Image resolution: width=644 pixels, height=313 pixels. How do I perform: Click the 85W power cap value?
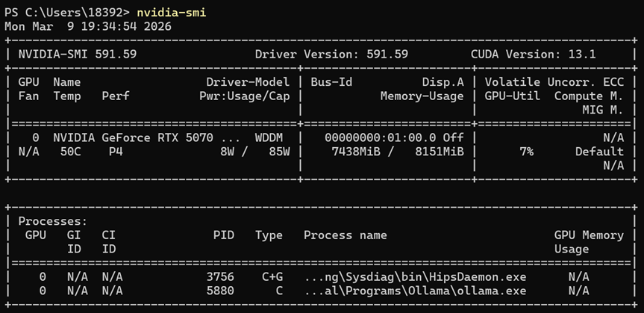point(279,152)
